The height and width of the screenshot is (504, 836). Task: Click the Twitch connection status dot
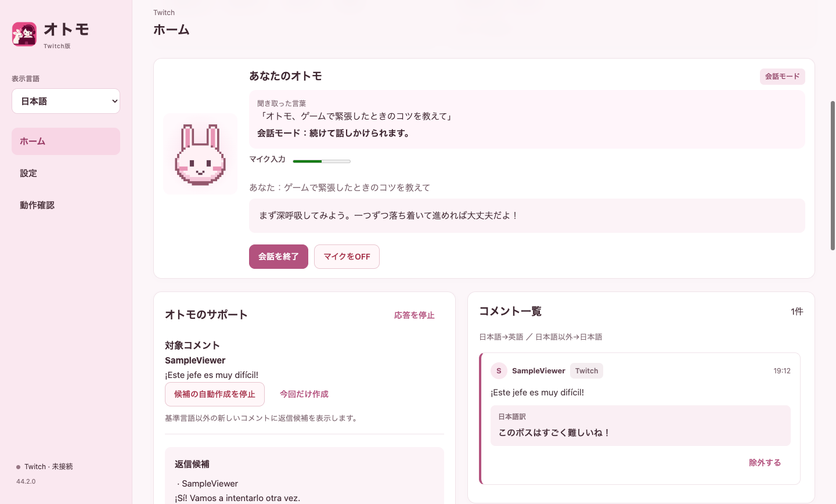(19, 467)
